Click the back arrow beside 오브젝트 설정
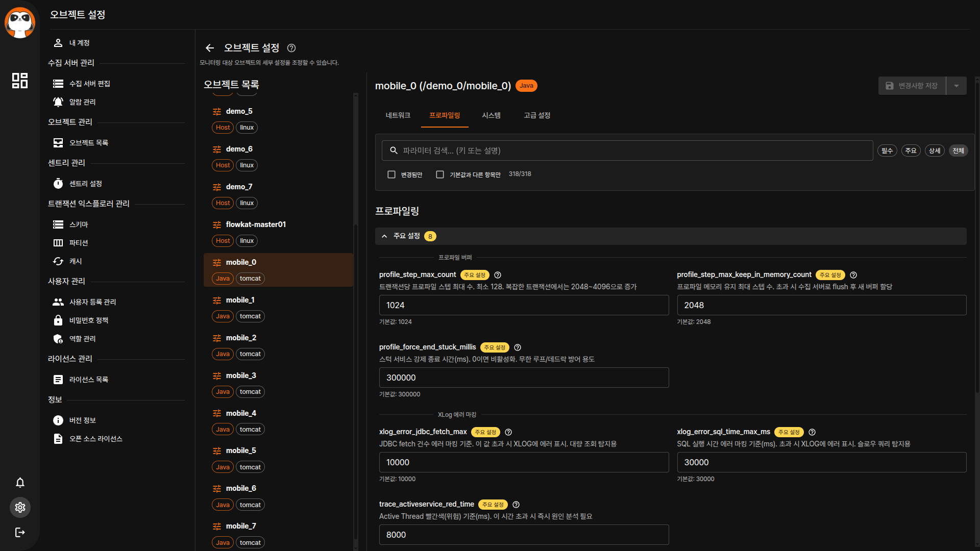 click(x=210, y=48)
